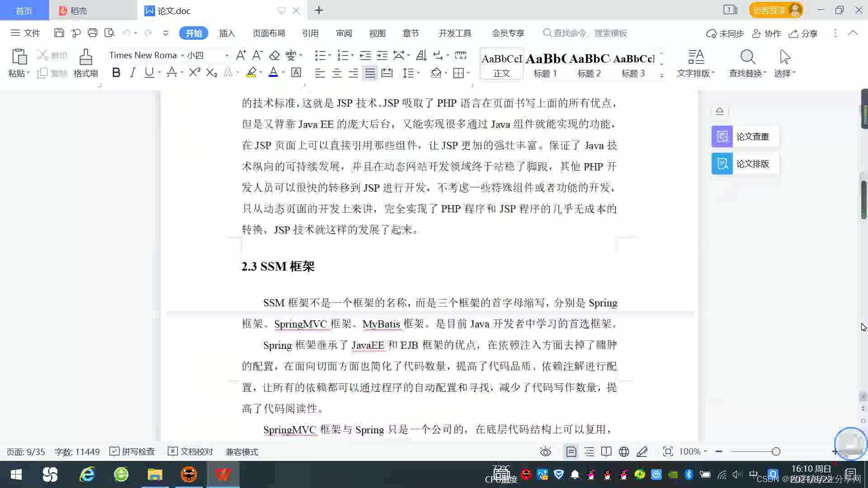Screen dimensions: 868x488
Task: Click the Format Painter (格式刷) icon
Action: [x=85, y=58]
